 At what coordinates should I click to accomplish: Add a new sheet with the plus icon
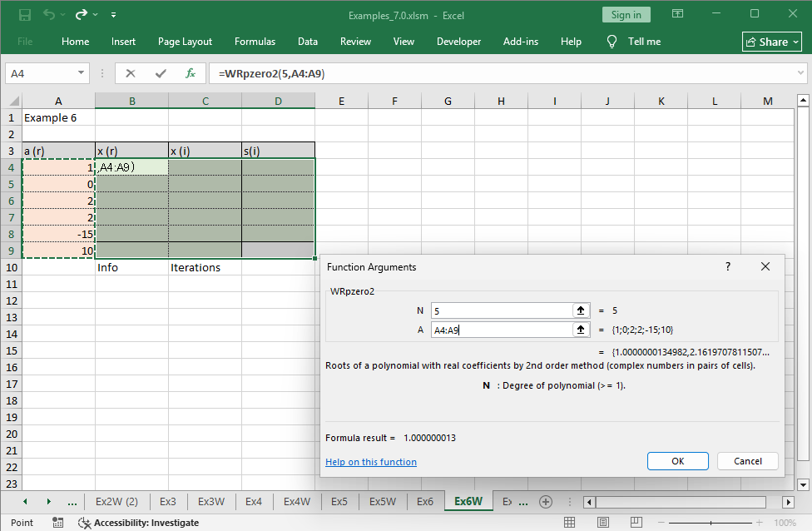(546, 502)
